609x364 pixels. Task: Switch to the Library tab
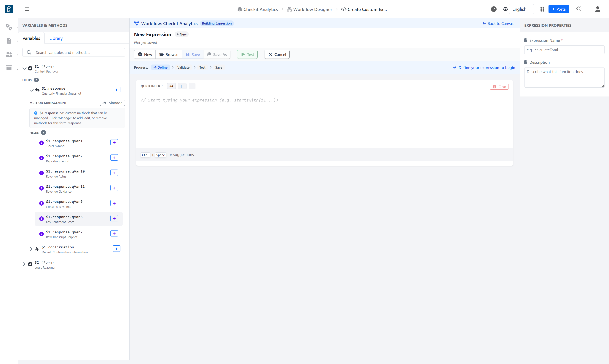tap(56, 38)
